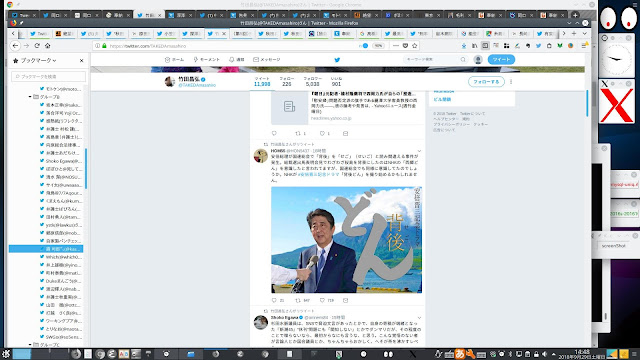Viewport: 640px width, 360px height.
Task: Click hashtag link in HOM55 tweet
Action: point(318,174)
